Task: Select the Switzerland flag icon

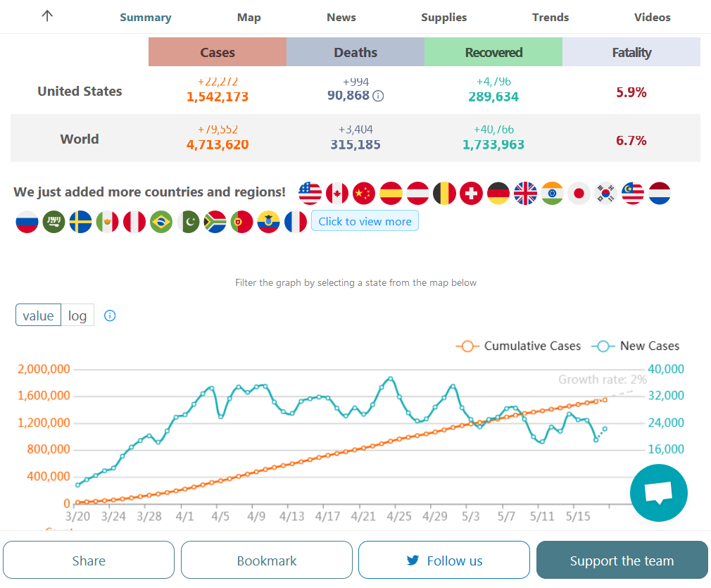Action: (471, 193)
